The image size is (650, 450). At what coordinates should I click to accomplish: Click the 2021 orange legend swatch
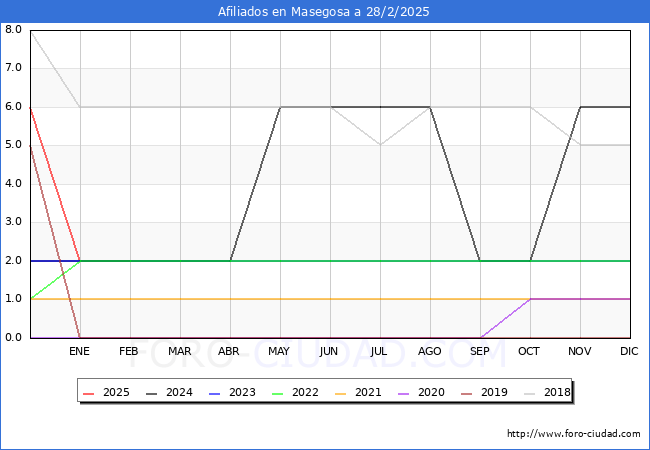(x=341, y=393)
